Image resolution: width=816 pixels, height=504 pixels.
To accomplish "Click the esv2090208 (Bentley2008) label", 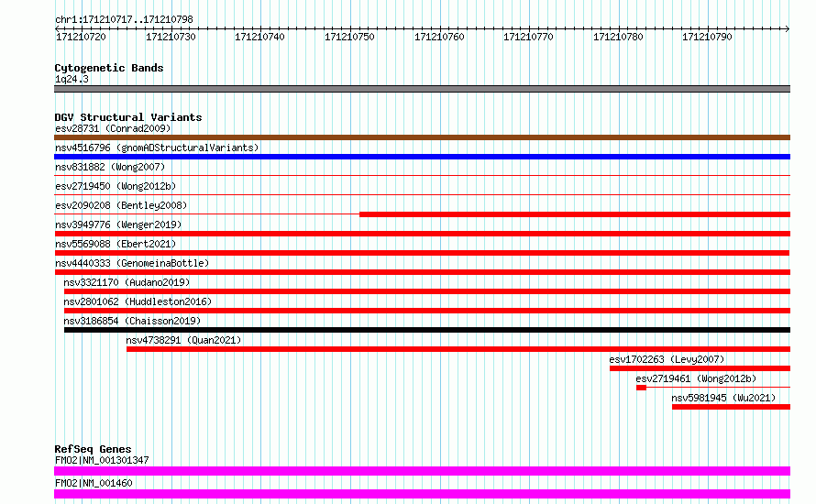I will pyautogui.click(x=121, y=205).
